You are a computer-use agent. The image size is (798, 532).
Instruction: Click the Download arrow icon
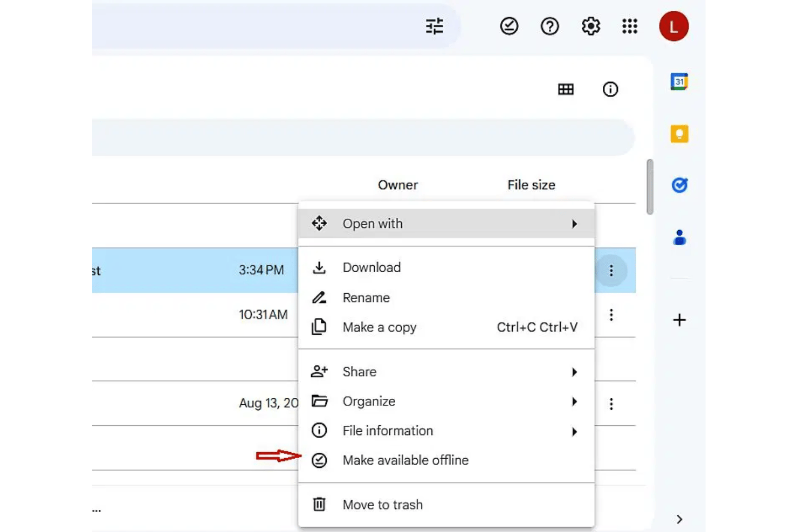319,267
